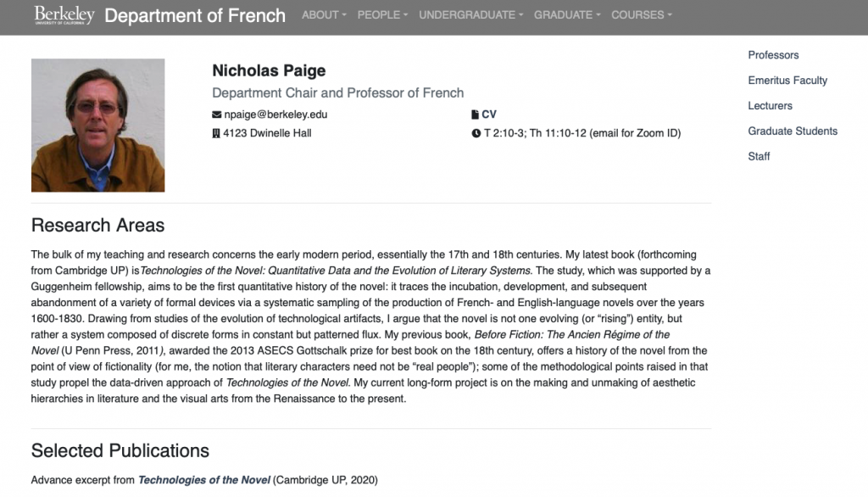Open the CV link
This screenshot has height=497, width=868.
click(489, 114)
